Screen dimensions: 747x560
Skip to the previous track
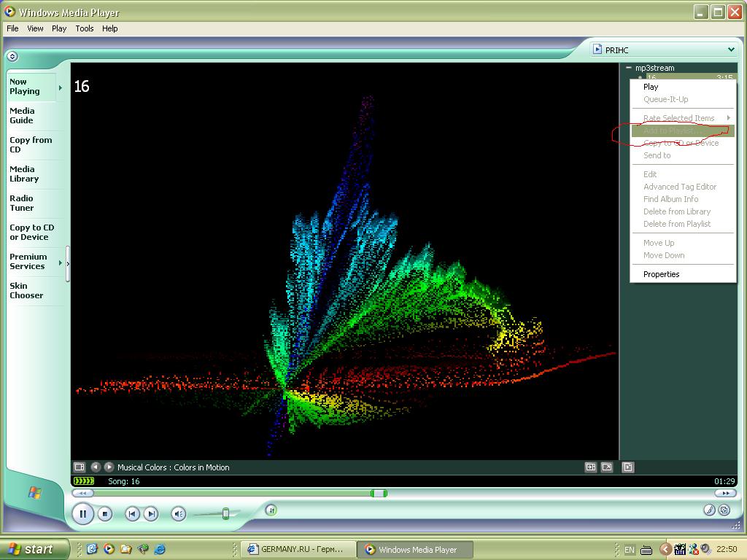[x=132, y=514]
